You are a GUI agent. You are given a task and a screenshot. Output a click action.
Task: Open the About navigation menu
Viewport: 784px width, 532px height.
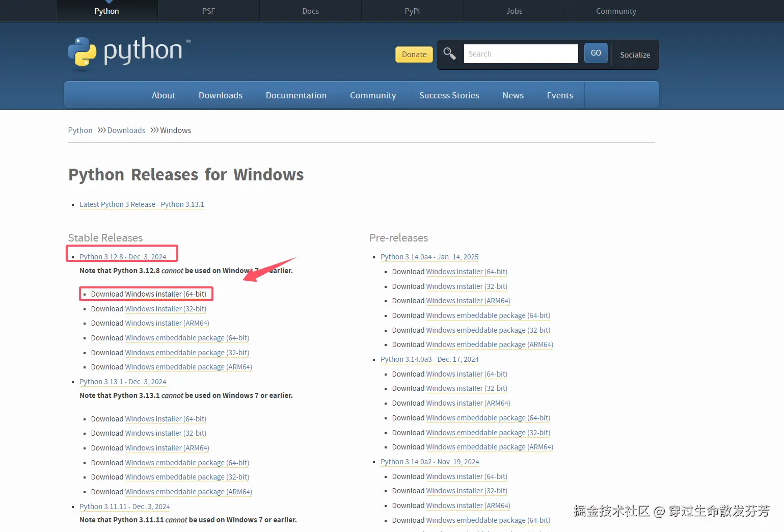click(x=164, y=95)
